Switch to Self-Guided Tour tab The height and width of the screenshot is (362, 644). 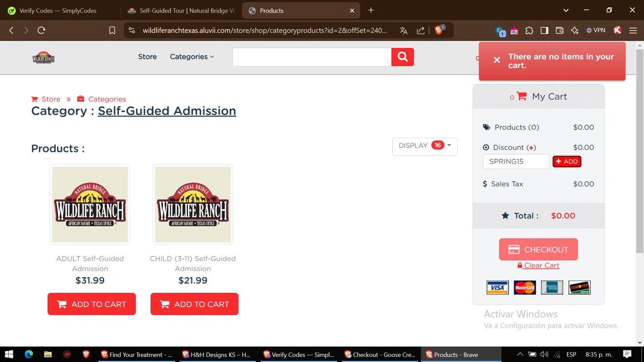tap(181, 11)
